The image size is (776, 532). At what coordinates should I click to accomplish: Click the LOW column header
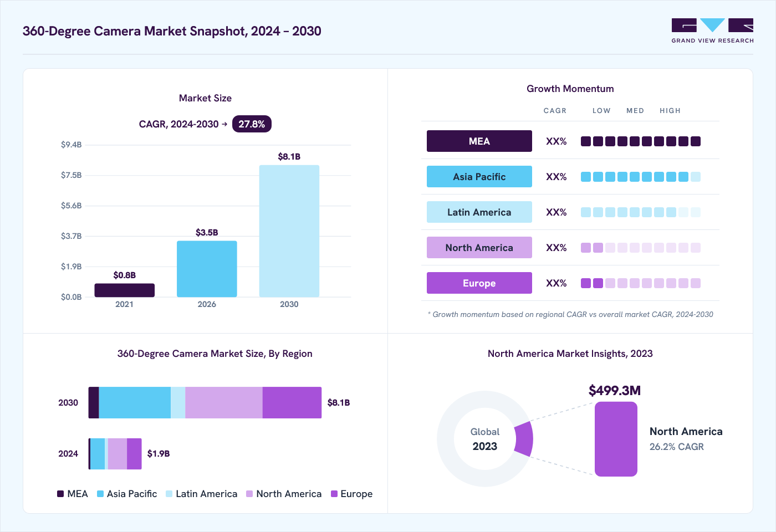pos(601,111)
